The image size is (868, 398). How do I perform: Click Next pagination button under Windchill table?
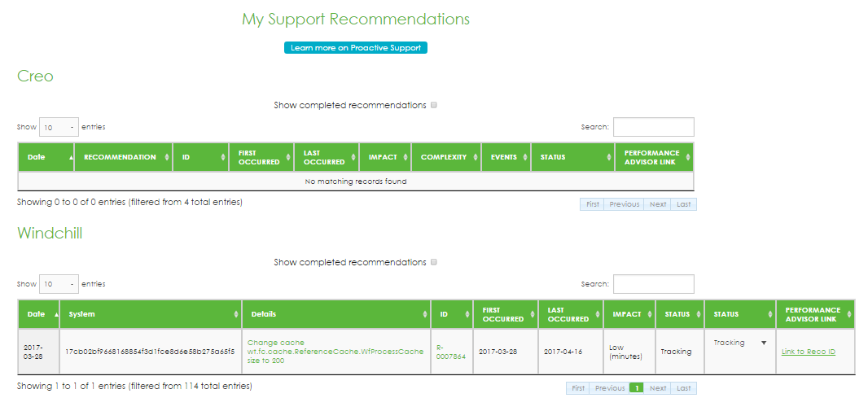(x=658, y=388)
